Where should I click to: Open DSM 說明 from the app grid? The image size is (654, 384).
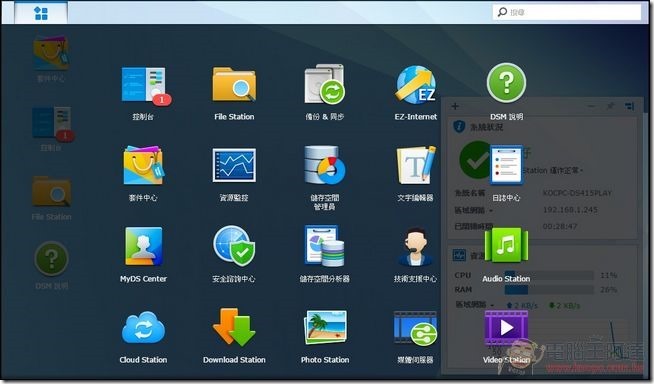tap(506, 92)
